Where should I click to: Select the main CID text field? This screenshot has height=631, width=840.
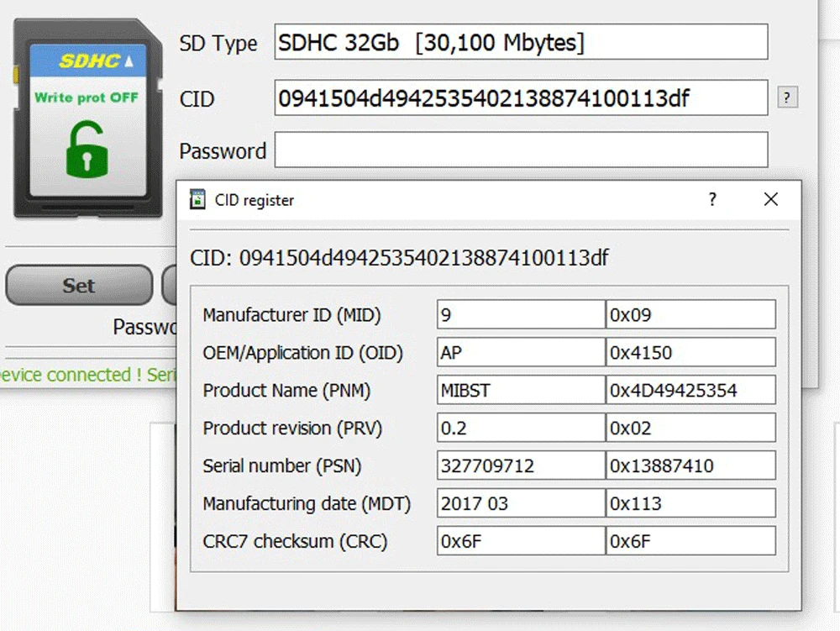click(521, 98)
